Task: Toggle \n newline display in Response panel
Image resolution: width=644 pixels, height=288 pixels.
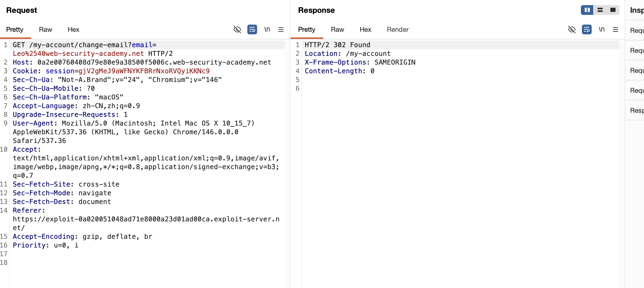Action: coord(602,29)
